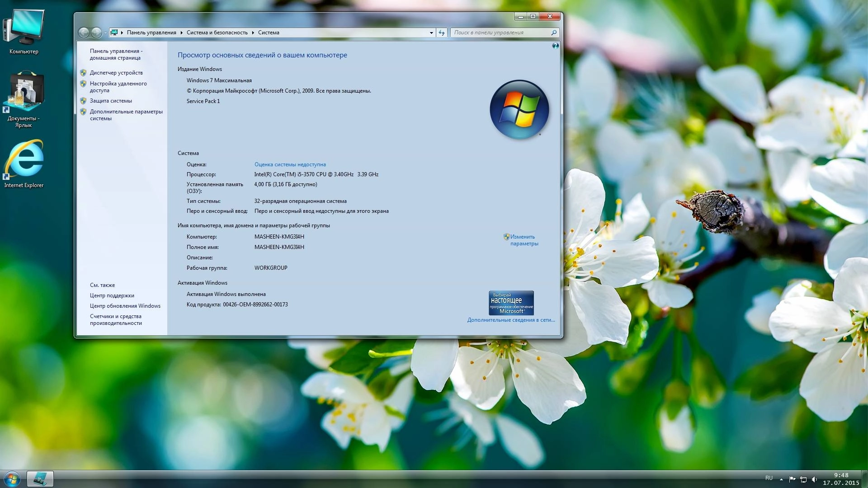Click the computer icon in address bar
Screen dimensions: 868x488
[114, 33]
